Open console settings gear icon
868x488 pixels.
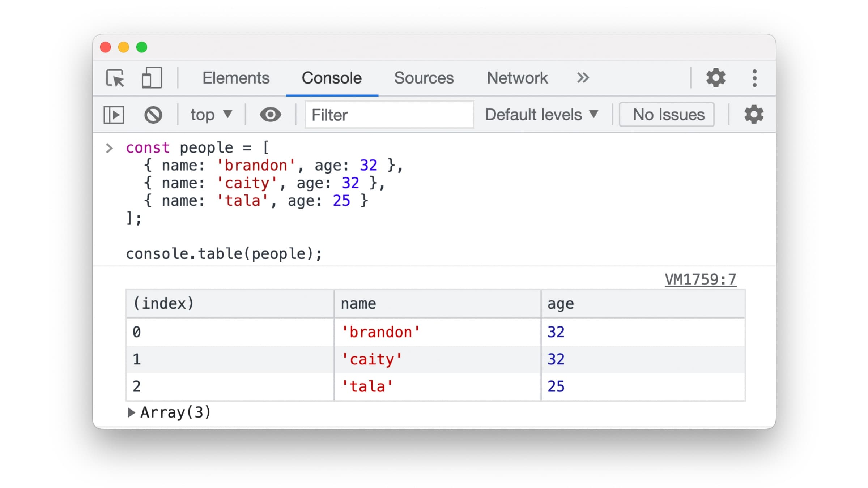(x=754, y=115)
